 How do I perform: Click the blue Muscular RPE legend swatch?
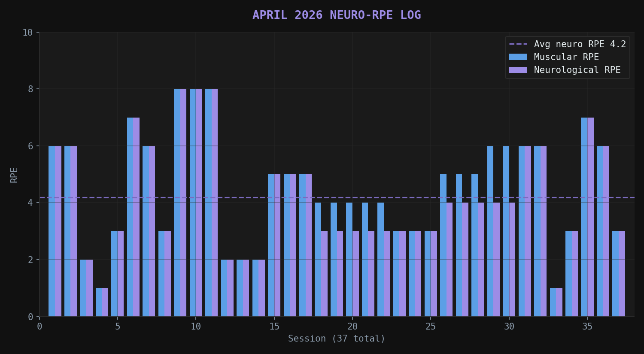click(x=518, y=57)
